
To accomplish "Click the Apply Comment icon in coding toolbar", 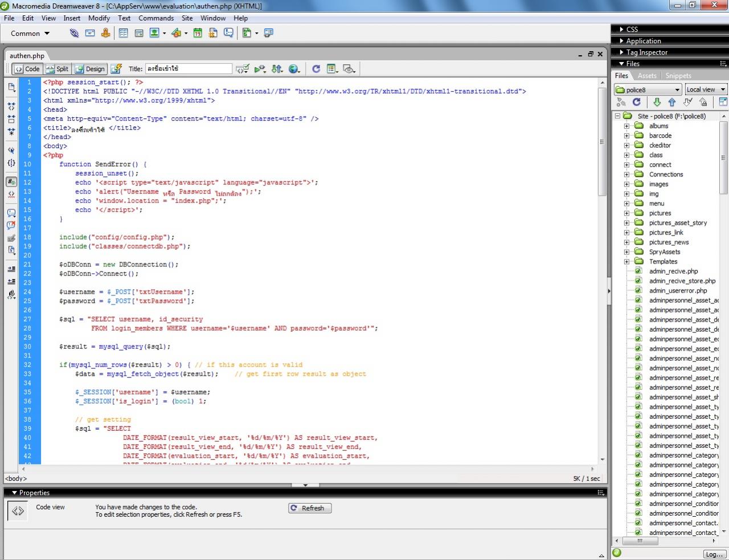I will (11, 213).
